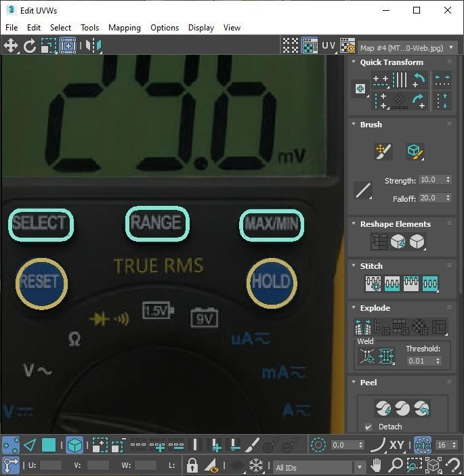Collapse the Stitch rollout
The width and height of the screenshot is (464, 476).
(x=354, y=265)
